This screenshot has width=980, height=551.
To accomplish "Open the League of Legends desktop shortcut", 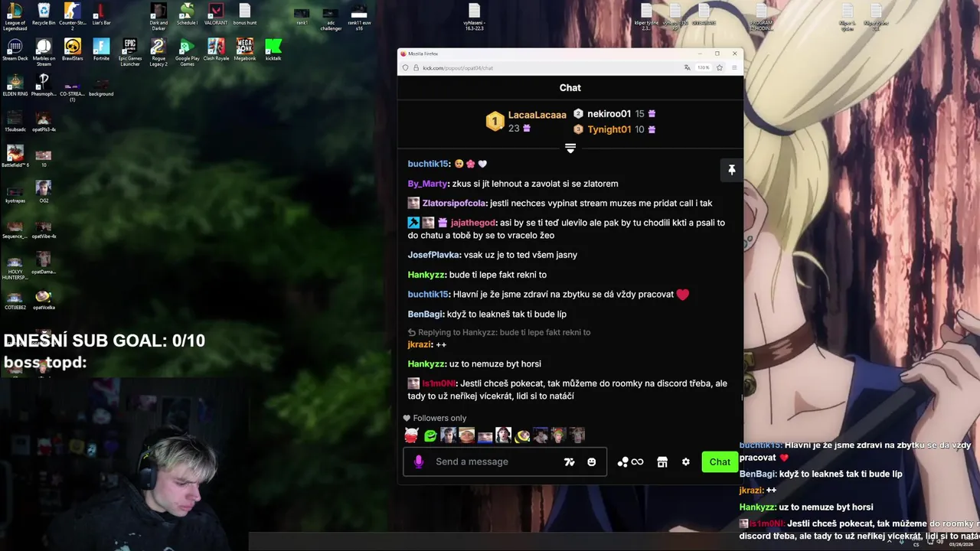I will 15,15.
